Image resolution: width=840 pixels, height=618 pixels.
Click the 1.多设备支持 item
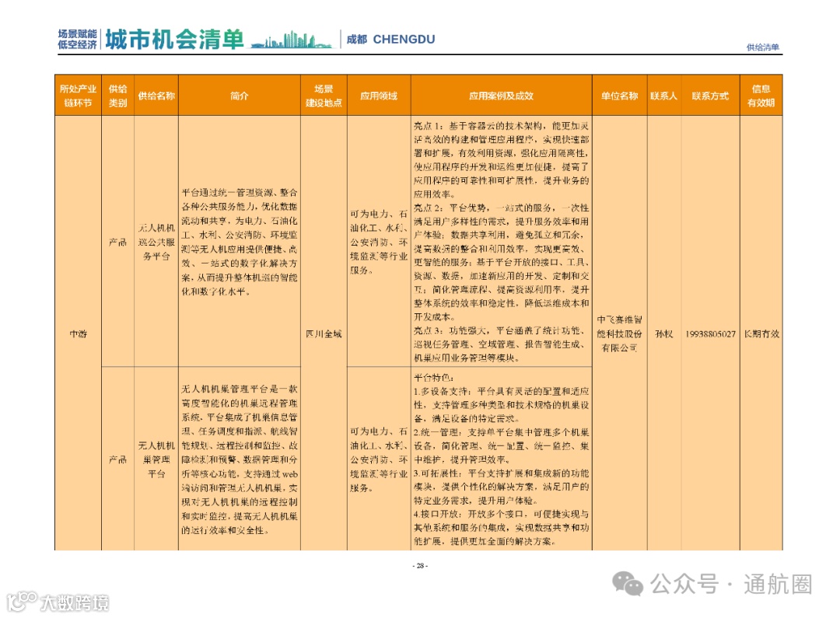[x=502, y=405]
